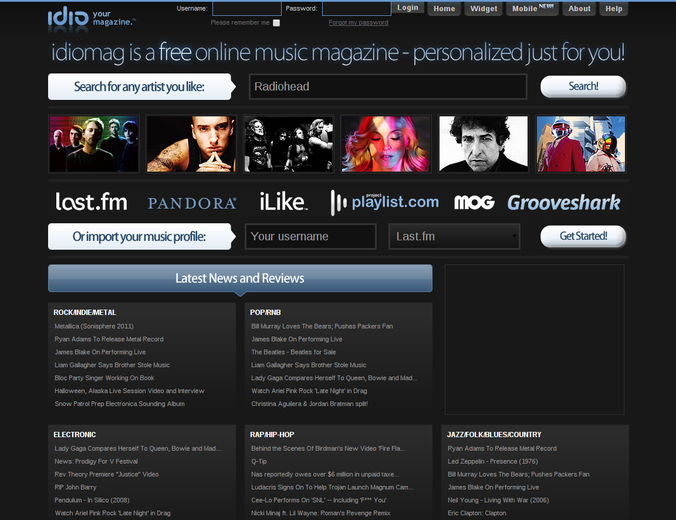Toggle the "Please remember me" checkbox

276,22
